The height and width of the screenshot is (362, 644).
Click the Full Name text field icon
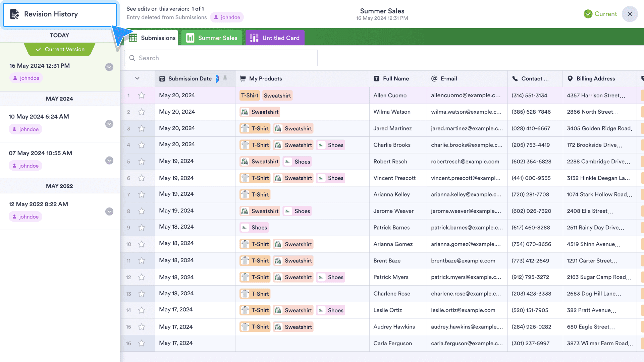coord(377,78)
